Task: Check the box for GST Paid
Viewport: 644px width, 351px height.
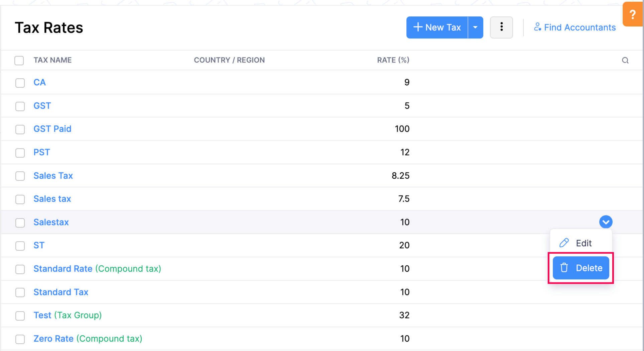Action: tap(20, 129)
